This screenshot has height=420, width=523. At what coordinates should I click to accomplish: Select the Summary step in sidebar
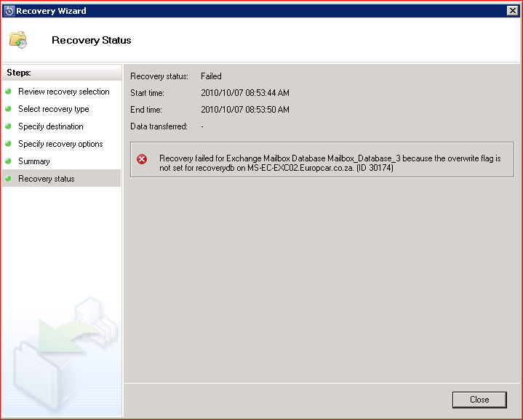pyautogui.click(x=34, y=161)
